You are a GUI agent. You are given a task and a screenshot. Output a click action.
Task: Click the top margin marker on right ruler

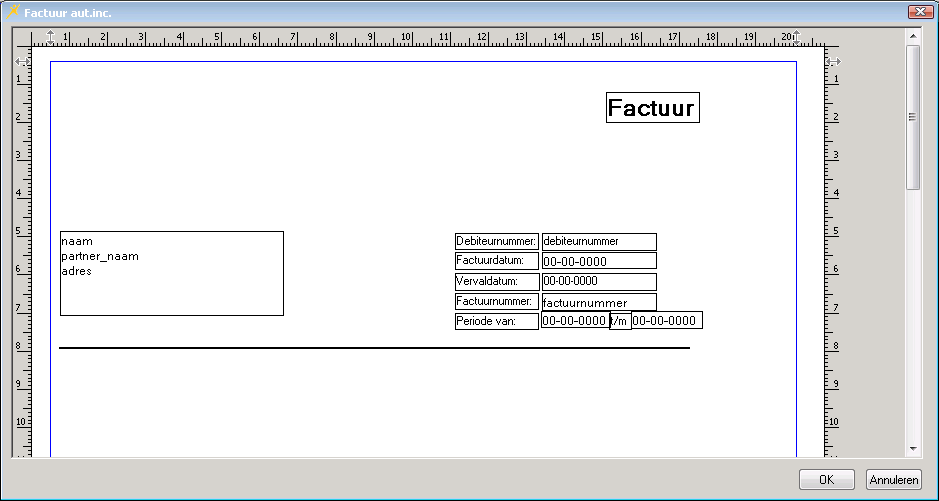(833, 62)
